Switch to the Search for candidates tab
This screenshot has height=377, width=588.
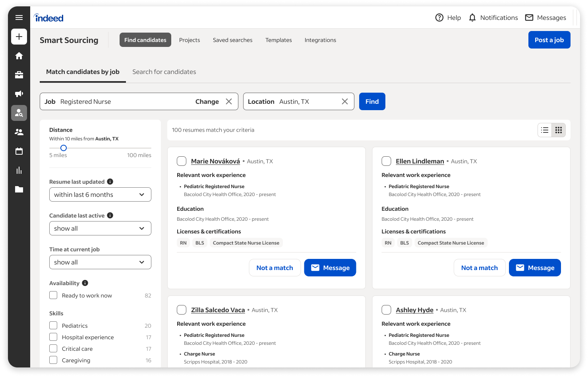coord(164,72)
